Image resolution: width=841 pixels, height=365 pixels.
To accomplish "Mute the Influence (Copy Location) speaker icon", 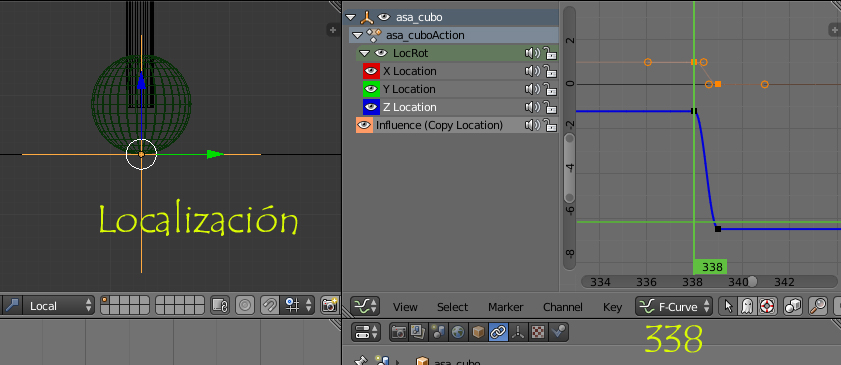I will click(x=532, y=125).
